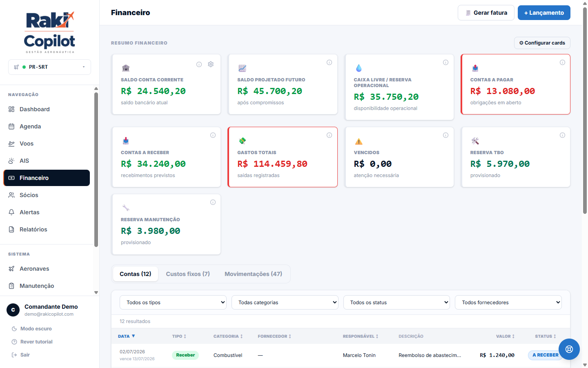This screenshot has width=588, height=368.
Task: Open Todos os status filter dropdown
Action: click(396, 303)
